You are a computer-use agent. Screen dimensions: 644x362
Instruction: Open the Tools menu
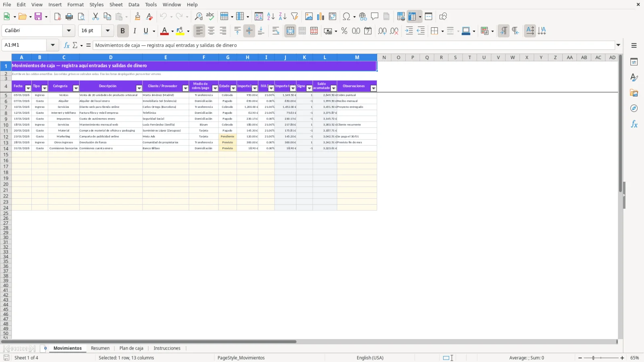pos(151,4)
